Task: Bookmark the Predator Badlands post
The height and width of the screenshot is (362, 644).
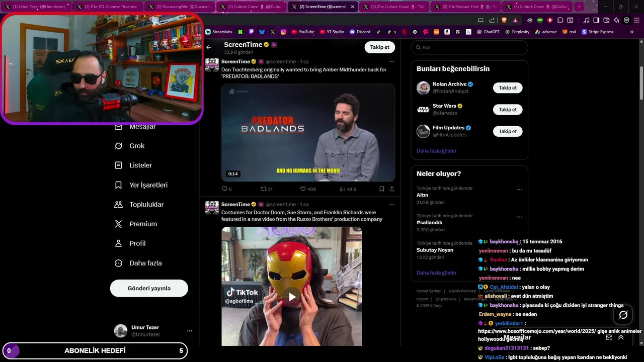Action: [x=381, y=189]
